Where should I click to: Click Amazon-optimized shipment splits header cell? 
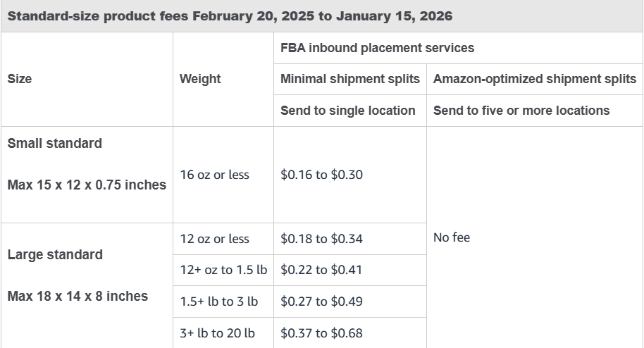(534, 79)
